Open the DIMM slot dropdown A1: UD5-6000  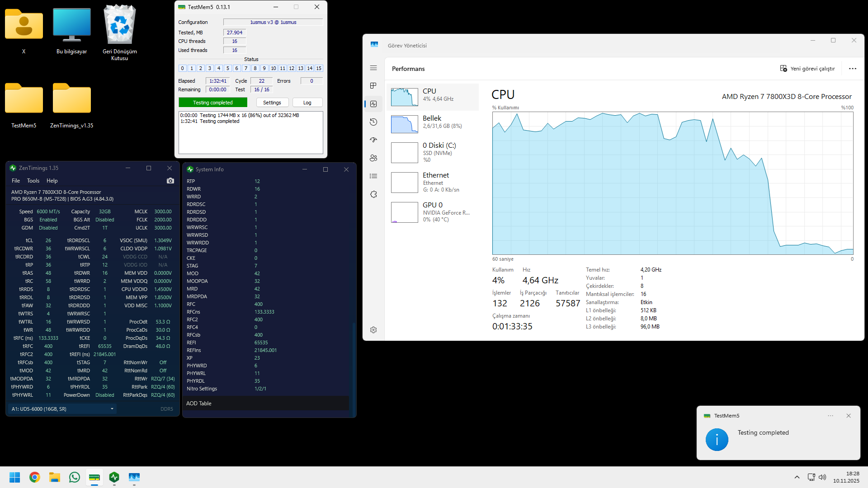[x=63, y=409]
